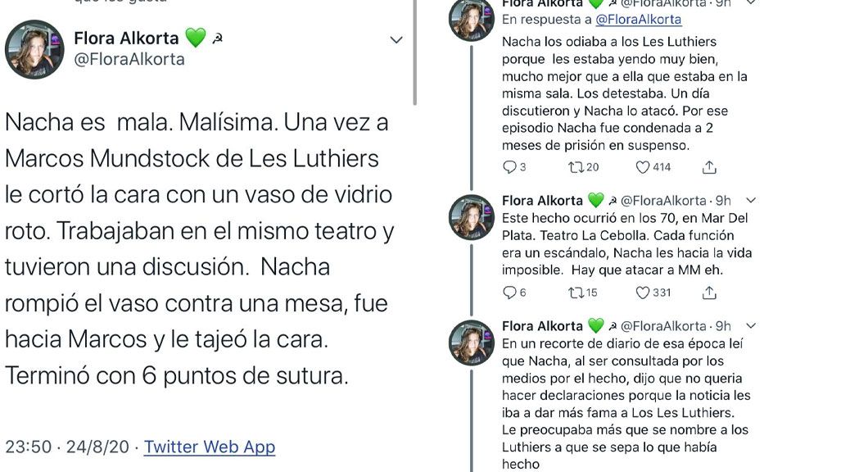Open Flora Alkorta's avatar on the main tweet
This screenshot has width=868, height=472.
click(34, 49)
